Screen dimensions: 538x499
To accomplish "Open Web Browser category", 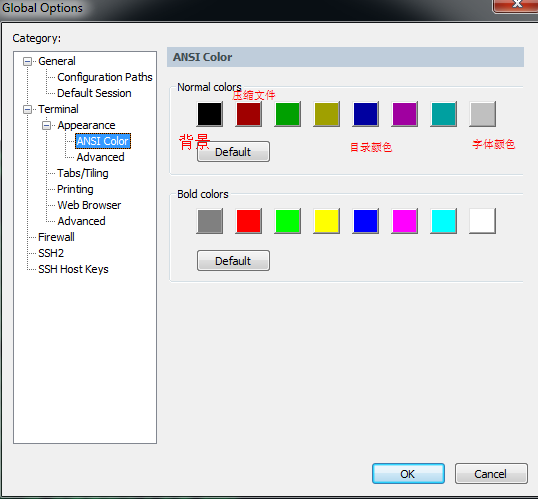I will tap(89, 205).
